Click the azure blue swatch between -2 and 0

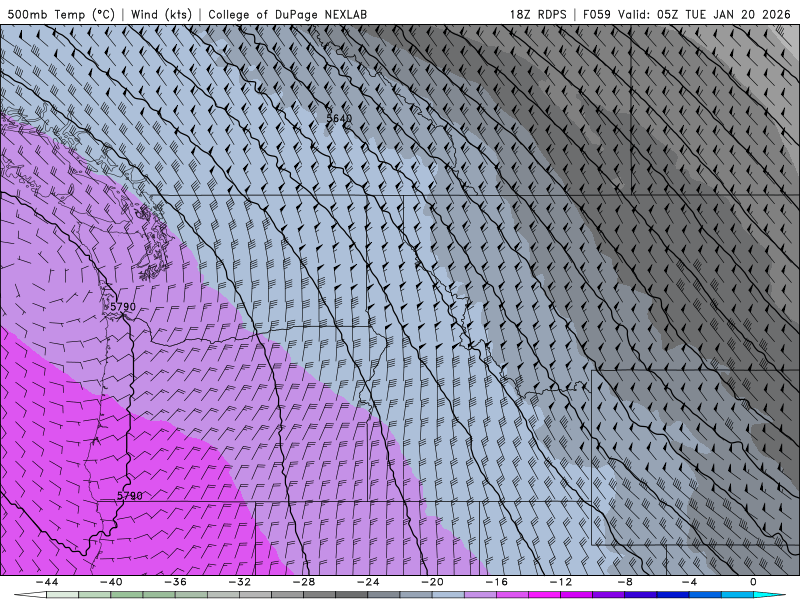coord(737,595)
